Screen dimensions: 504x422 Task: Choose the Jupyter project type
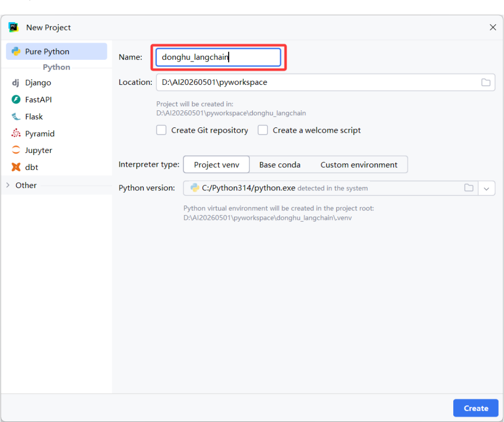tap(56, 150)
